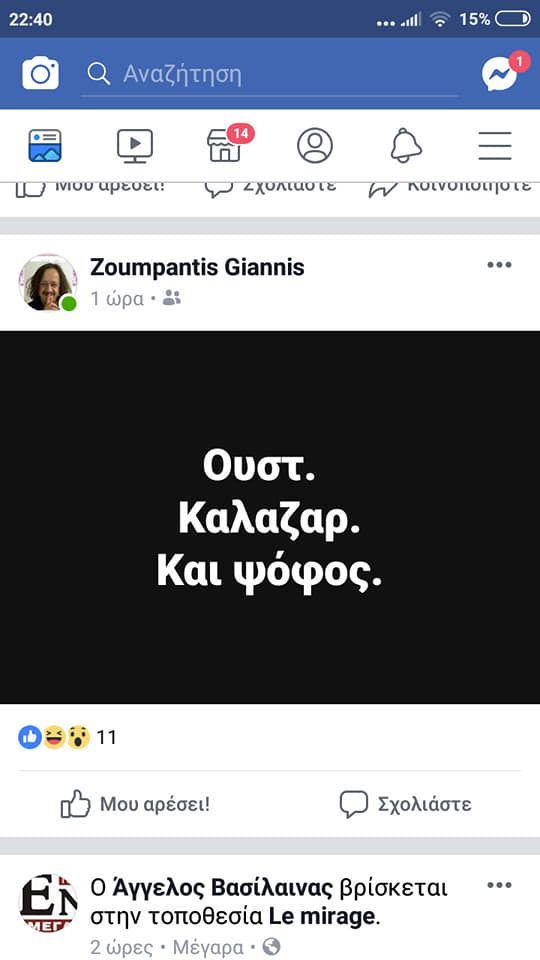Open the Le mirage location link
This screenshot has width=540, height=960.
tap(321, 917)
